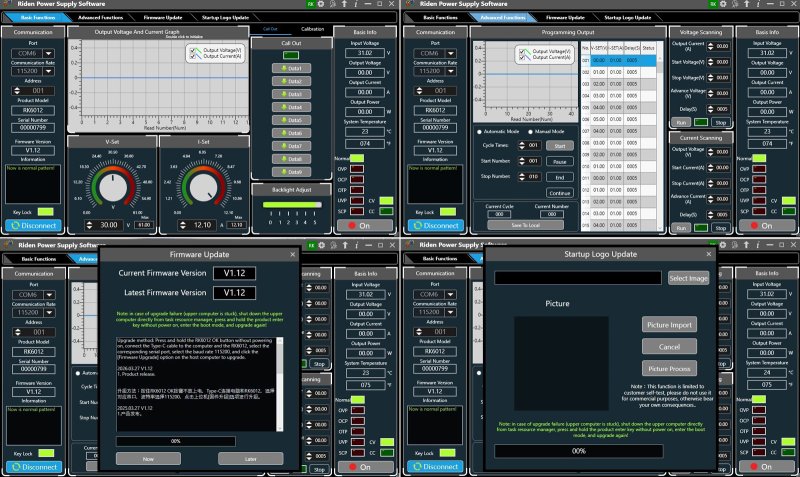Click Save To Local button
Screen dimensions: 800x477
pyautogui.click(x=526, y=225)
